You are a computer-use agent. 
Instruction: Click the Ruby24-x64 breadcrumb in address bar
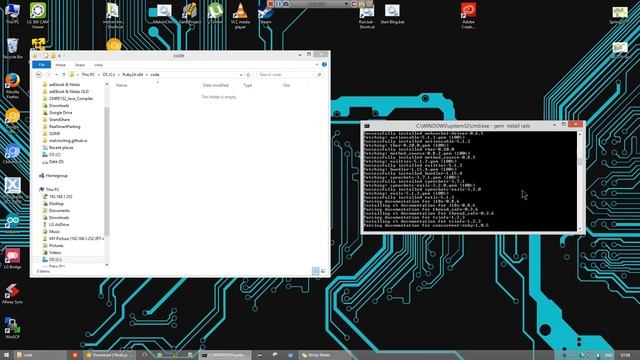coord(133,75)
